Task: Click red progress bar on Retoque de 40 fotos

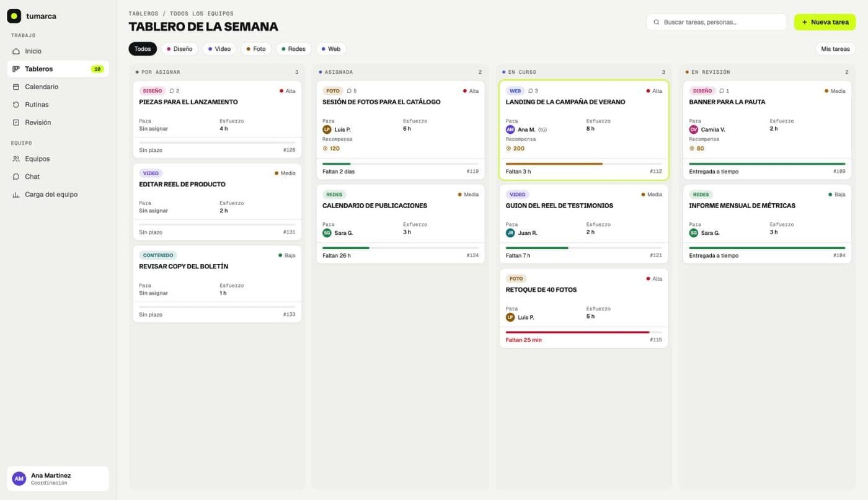Action: click(583, 333)
